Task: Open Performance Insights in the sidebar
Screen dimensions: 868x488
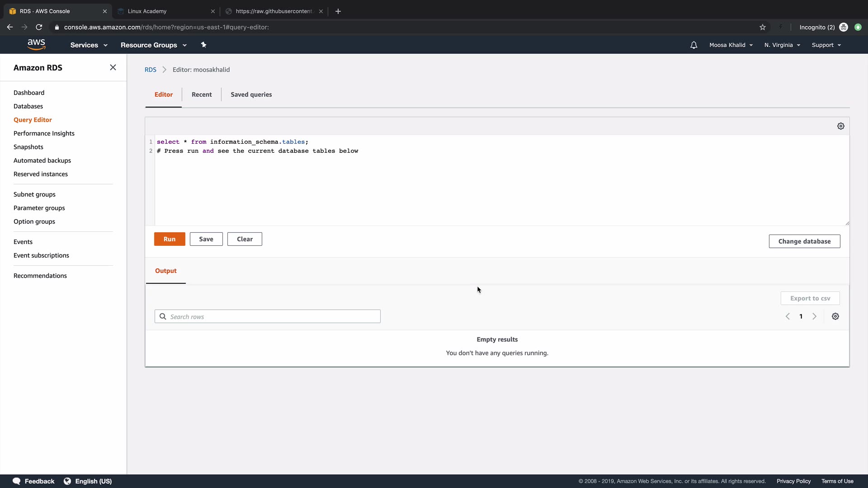Action: pos(44,133)
